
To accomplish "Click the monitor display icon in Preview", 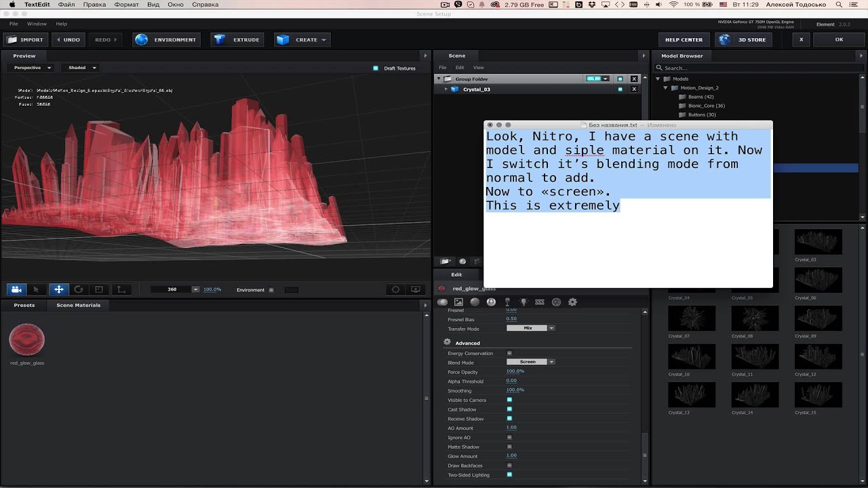I will pyautogui.click(x=416, y=289).
